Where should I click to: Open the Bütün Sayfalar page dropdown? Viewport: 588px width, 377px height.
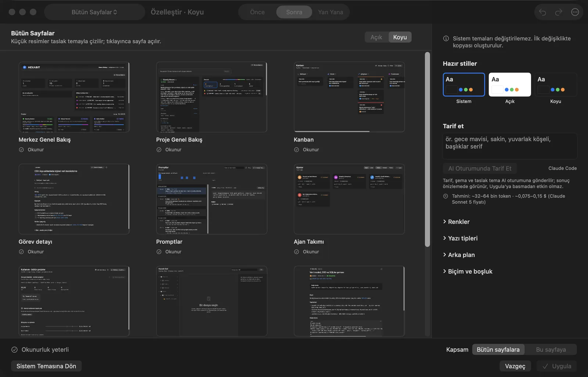coord(94,12)
